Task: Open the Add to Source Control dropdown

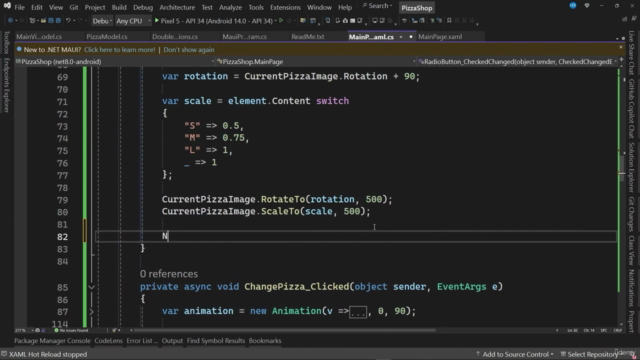Action: (x=515, y=354)
